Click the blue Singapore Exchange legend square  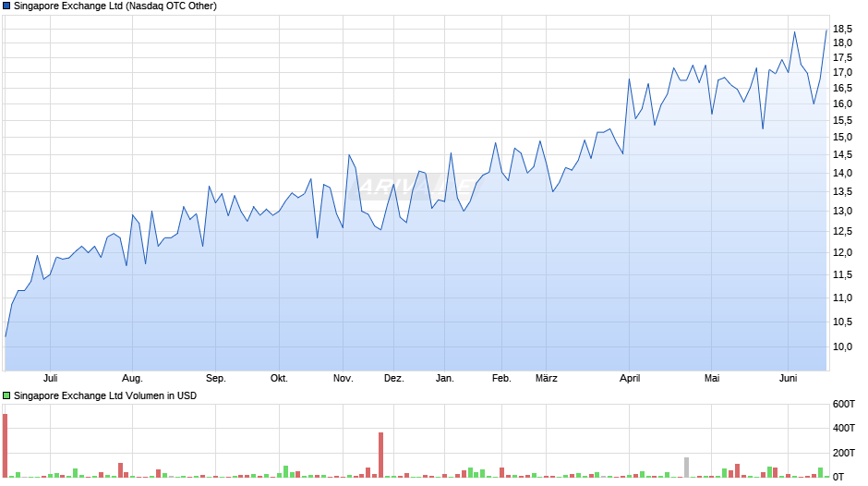click(6, 6)
